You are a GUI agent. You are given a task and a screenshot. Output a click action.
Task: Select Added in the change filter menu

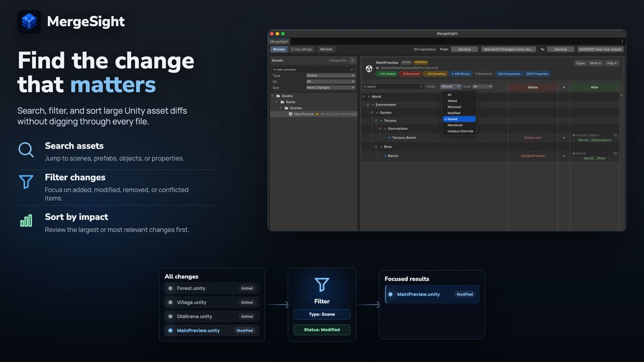(459, 101)
